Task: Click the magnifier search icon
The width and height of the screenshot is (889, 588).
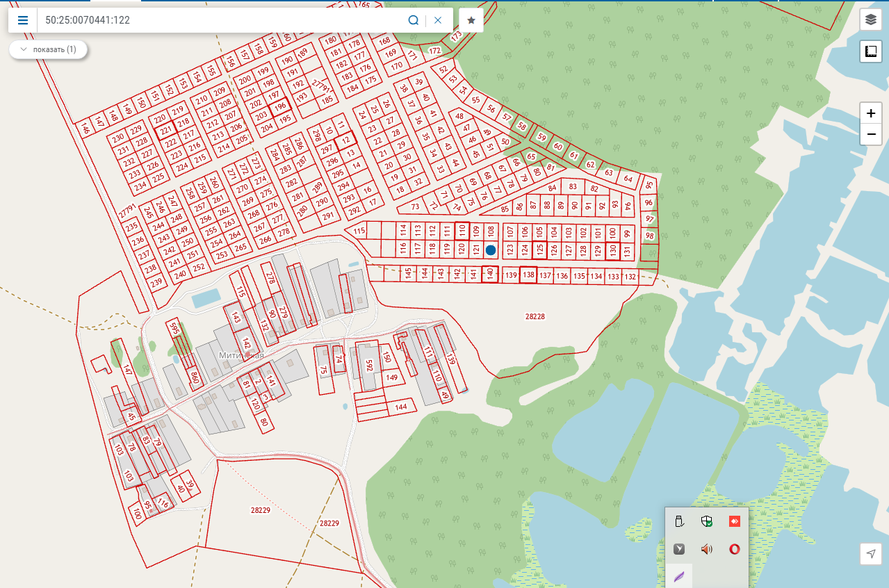Action: point(414,20)
